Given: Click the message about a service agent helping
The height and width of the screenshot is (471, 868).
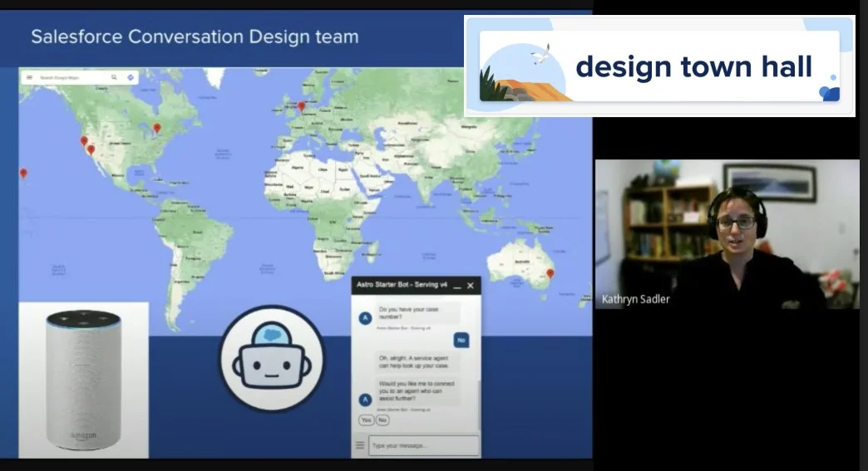Looking at the screenshot, I should coord(417,362).
